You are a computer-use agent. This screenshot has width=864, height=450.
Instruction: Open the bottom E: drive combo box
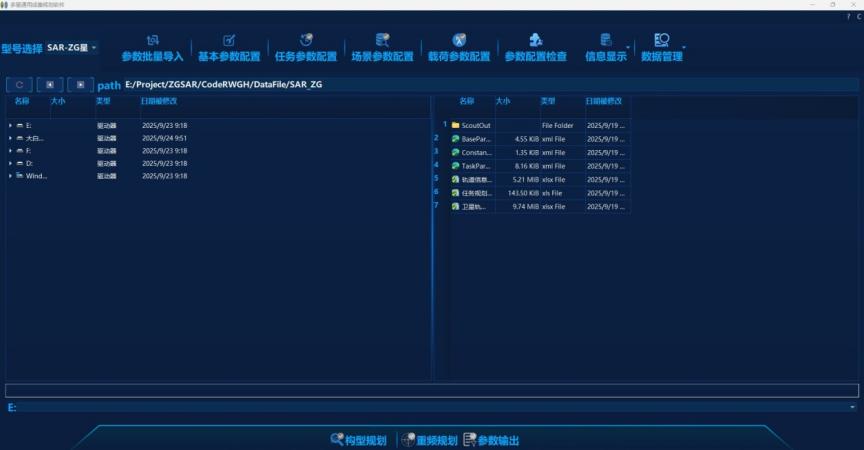(x=852, y=408)
